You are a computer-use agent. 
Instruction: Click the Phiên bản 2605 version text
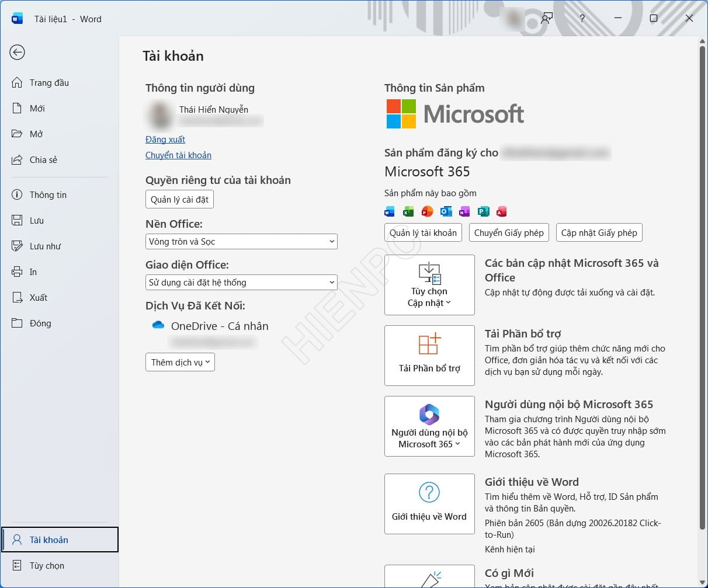[572, 529]
